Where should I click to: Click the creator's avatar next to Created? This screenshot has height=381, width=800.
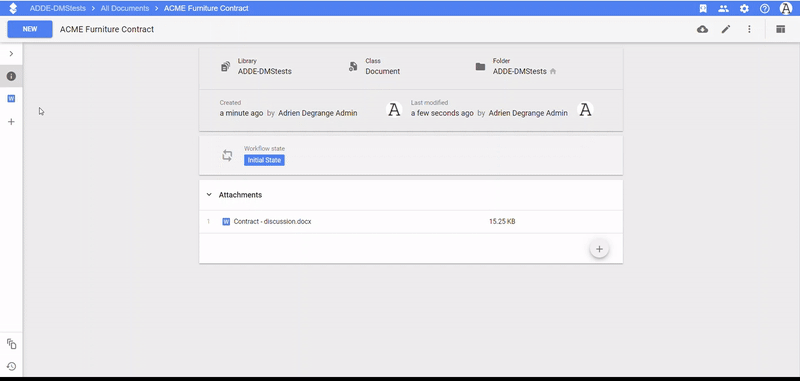click(394, 110)
